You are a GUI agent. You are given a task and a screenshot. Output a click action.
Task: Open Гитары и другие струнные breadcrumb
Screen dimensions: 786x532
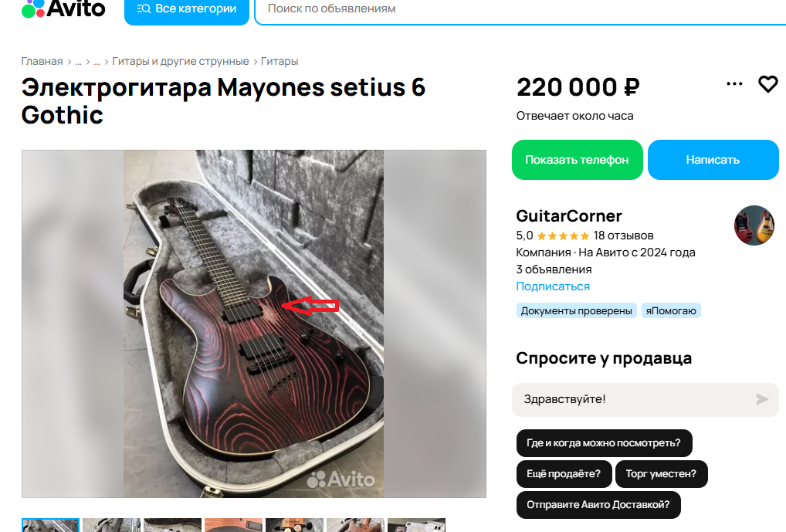point(181,61)
